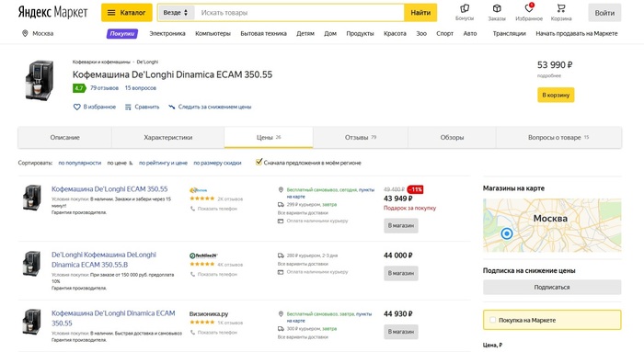Toggle Сначала предложения в моём регионе checkbox

point(259,162)
